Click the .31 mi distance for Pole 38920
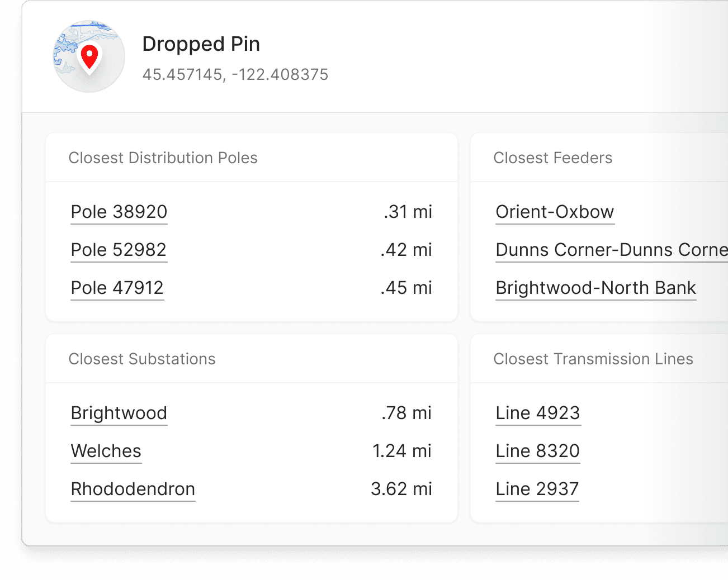This screenshot has height=580, width=728. click(x=407, y=212)
